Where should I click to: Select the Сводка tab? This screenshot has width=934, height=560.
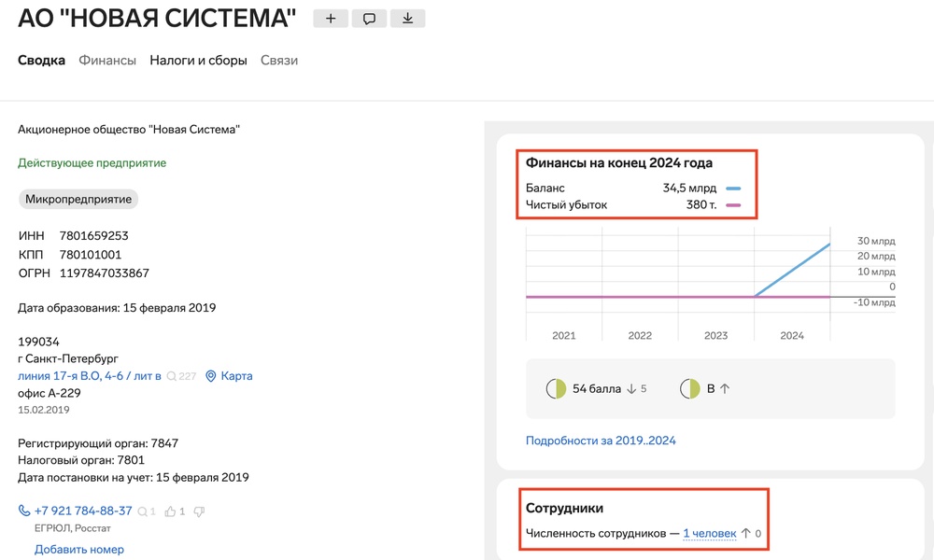click(41, 61)
